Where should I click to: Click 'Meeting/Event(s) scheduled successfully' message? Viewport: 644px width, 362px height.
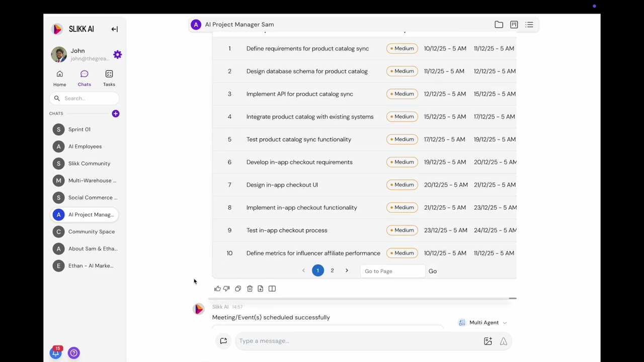[271, 317]
